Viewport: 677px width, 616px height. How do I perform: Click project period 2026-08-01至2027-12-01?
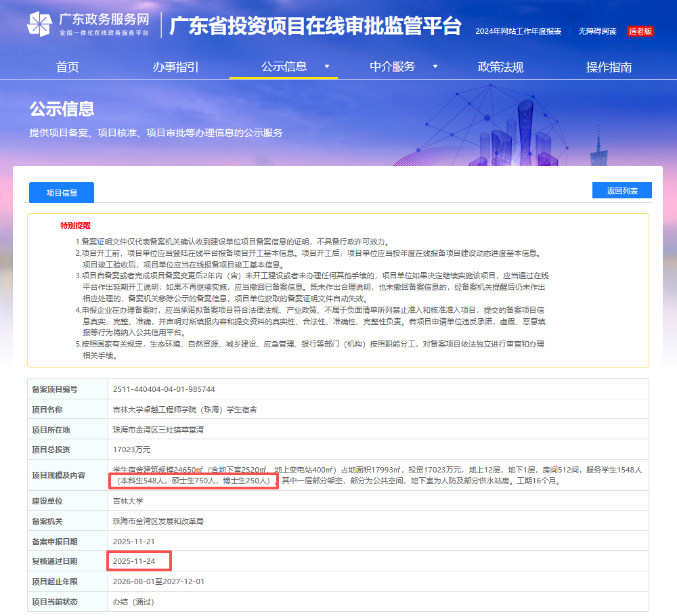158,581
